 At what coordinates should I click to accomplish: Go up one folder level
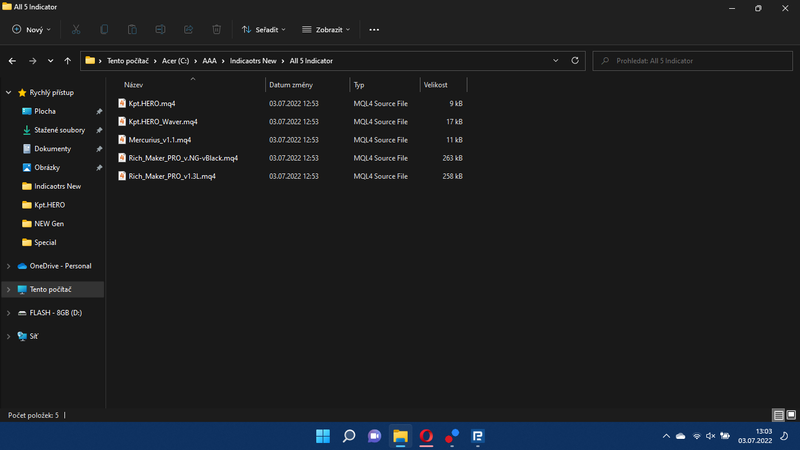[67, 61]
